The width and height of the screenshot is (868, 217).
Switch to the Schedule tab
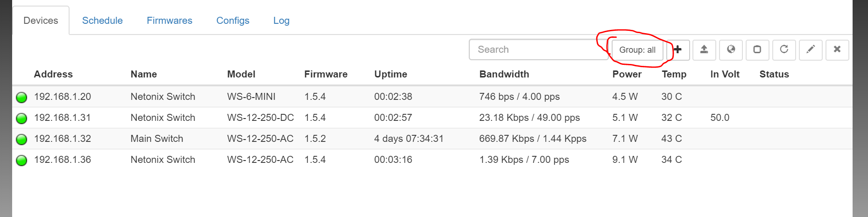[x=102, y=21]
